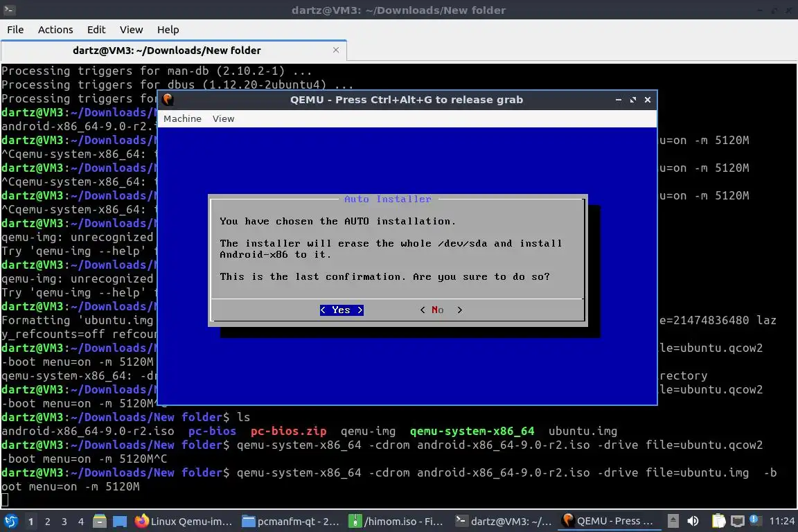Switch to workspace 2 in pager
Viewport: 798px width, 532px height.
pos(47,522)
